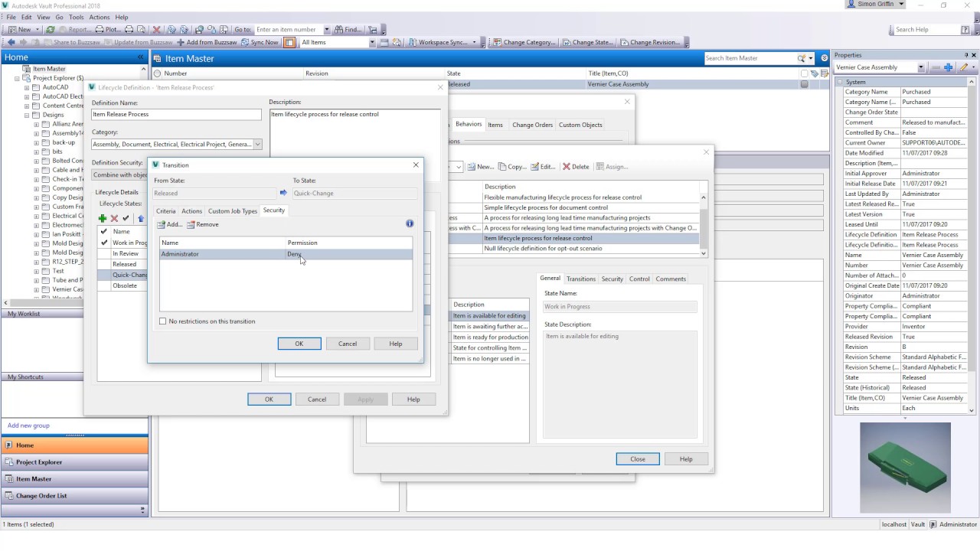Screen dimensions: 980x551
Task: Click the red Delete X in the main toolbar
Action: 156,30
